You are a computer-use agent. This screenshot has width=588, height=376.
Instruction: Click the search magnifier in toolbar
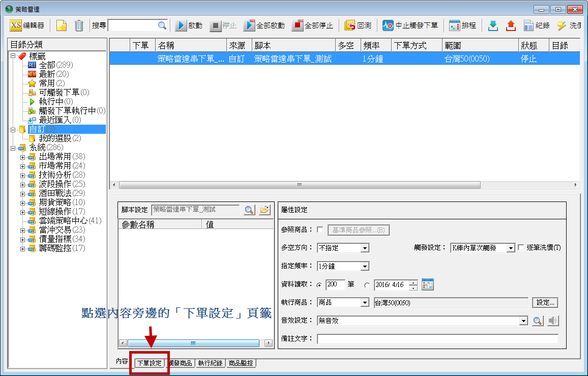pos(162,25)
